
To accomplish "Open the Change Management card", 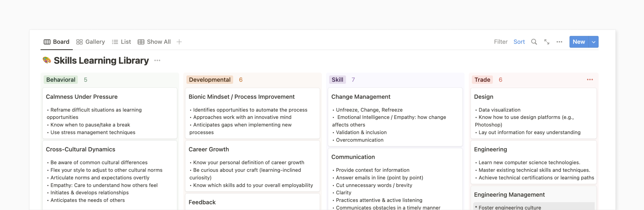I will [361, 97].
